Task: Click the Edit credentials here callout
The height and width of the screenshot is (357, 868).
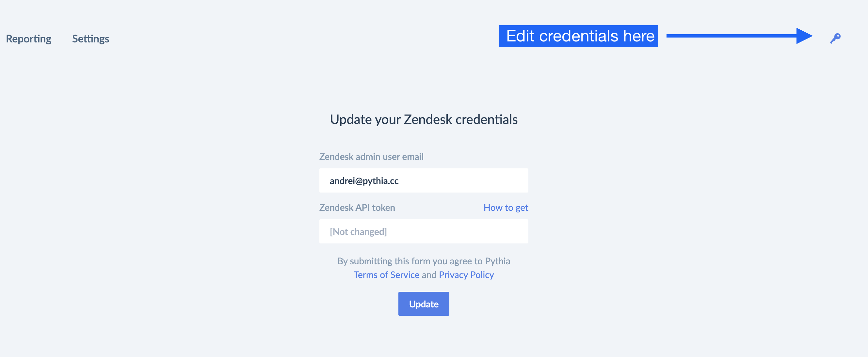Action: pyautogui.click(x=578, y=36)
